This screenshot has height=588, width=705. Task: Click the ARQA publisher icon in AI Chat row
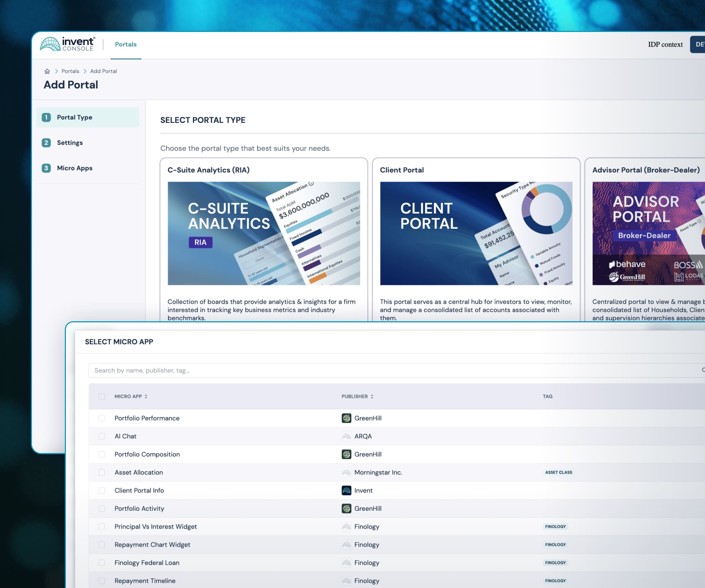click(x=346, y=436)
